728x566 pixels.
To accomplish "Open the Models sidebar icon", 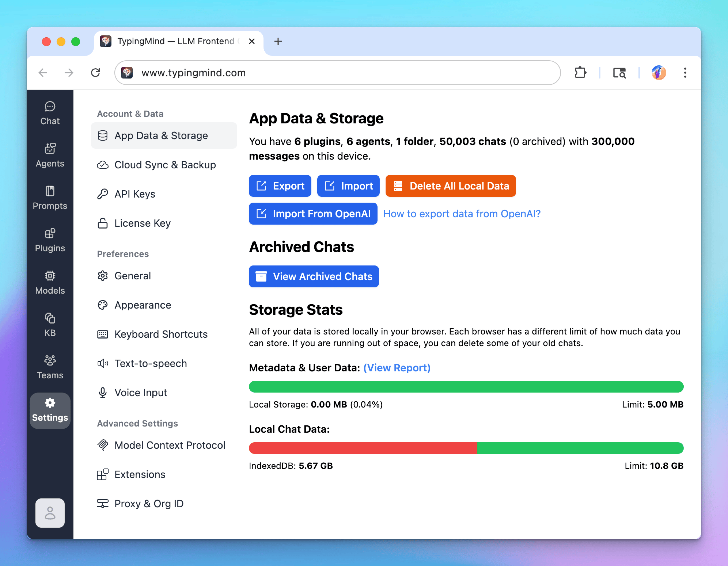I will pyautogui.click(x=50, y=282).
